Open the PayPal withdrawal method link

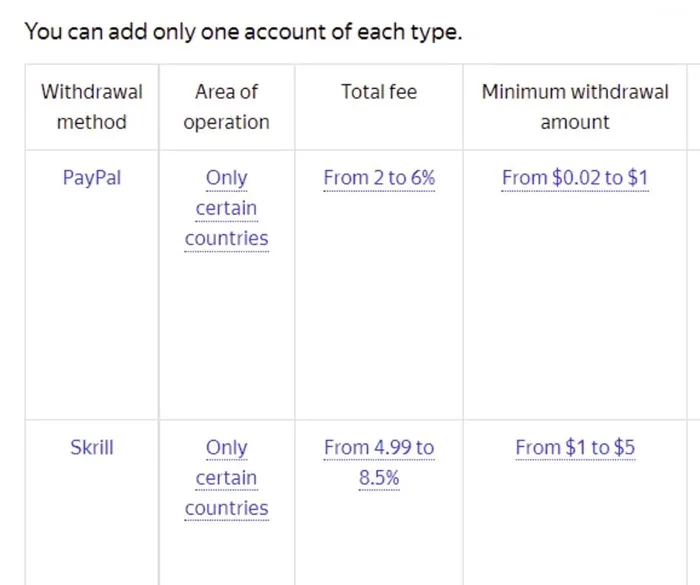[x=91, y=178]
